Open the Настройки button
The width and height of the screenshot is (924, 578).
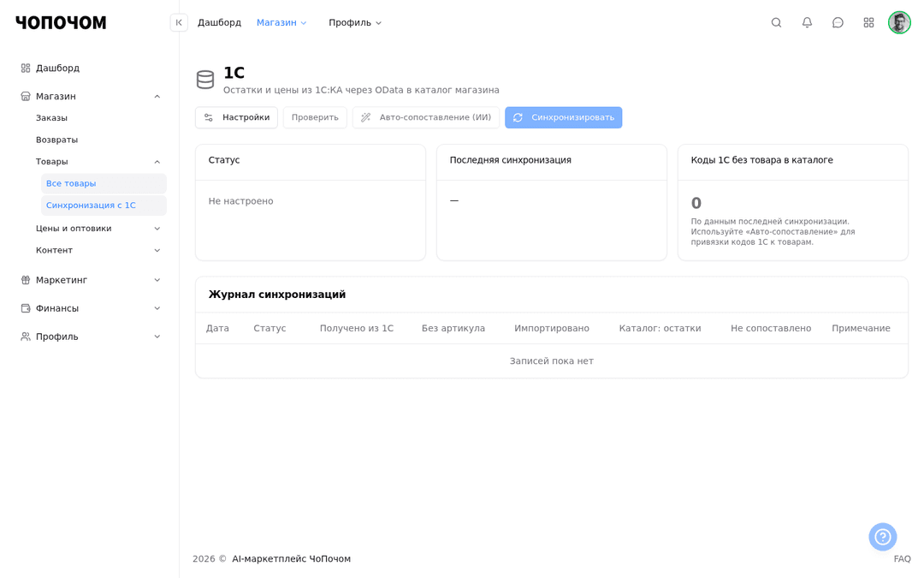236,117
